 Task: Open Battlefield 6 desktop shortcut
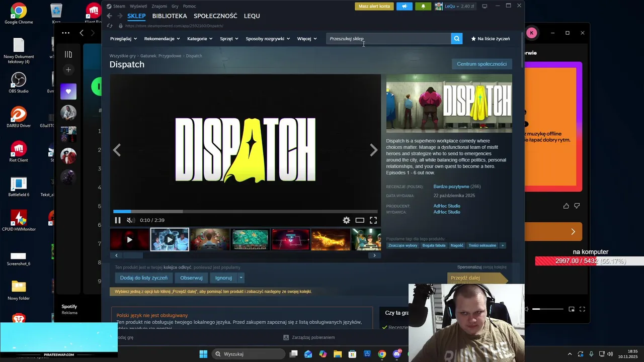[x=19, y=187]
